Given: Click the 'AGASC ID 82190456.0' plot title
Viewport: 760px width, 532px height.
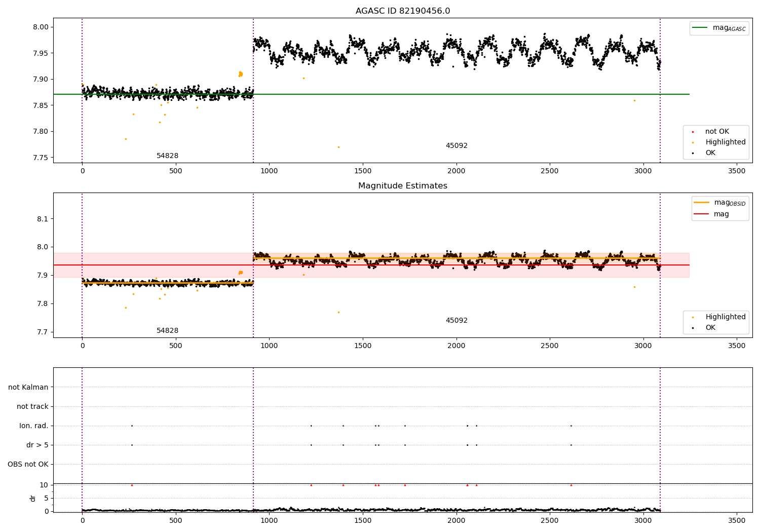Looking at the screenshot, I should (x=403, y=11).
